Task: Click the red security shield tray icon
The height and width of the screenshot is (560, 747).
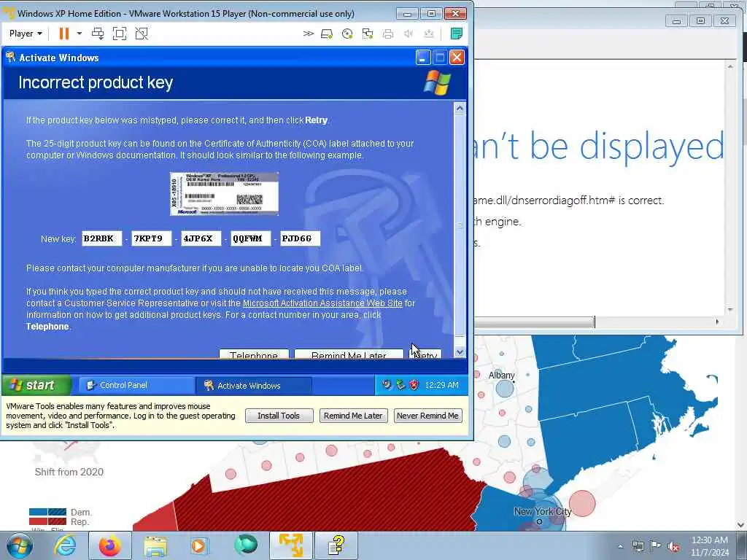Action: point(414,385)
